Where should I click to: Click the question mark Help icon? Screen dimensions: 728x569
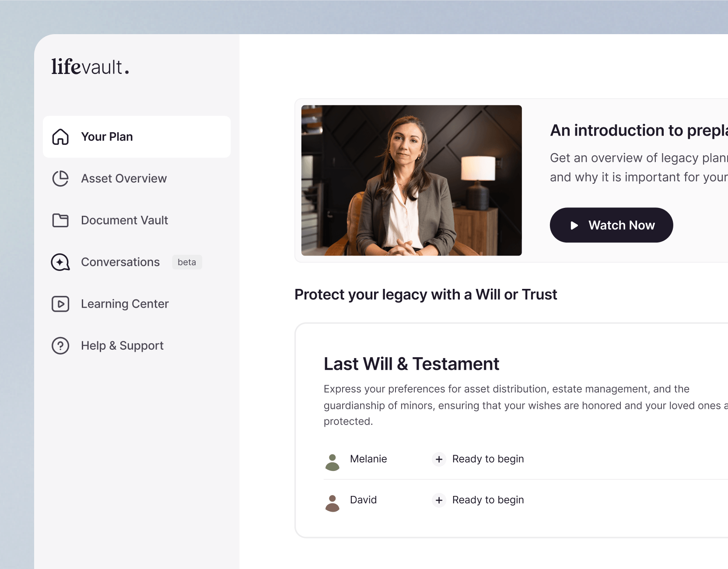(60, 346)
